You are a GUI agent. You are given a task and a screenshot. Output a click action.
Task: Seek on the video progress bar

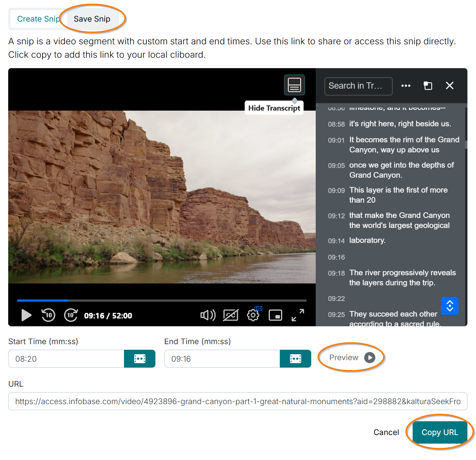pos(162,300)
